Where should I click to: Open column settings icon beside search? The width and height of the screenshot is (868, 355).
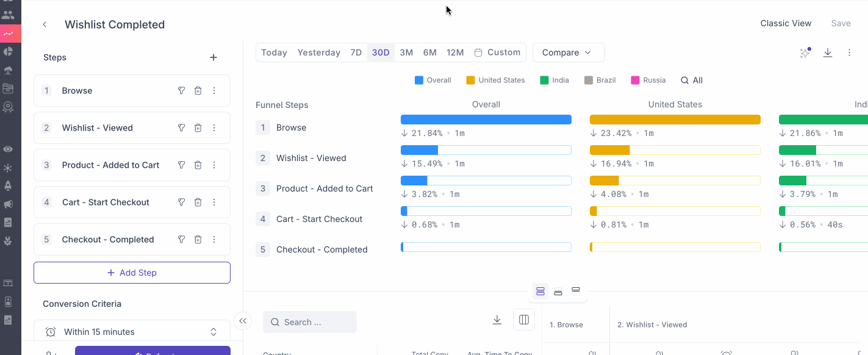coord(524,320)
